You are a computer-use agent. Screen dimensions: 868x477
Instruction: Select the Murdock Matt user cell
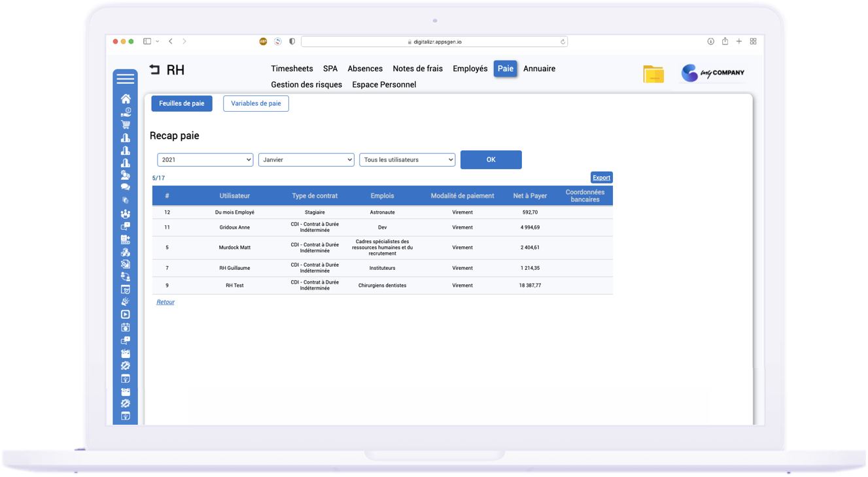pos(235,248)
